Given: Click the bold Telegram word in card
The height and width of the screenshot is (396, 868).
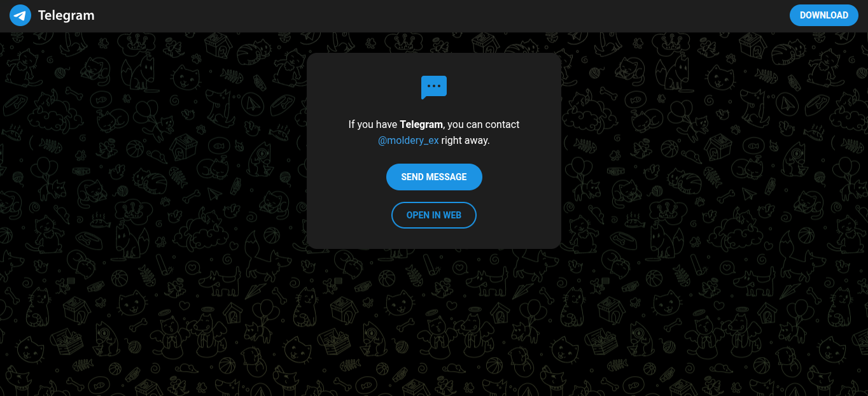Looking at the screenshot, I should 421,125.
